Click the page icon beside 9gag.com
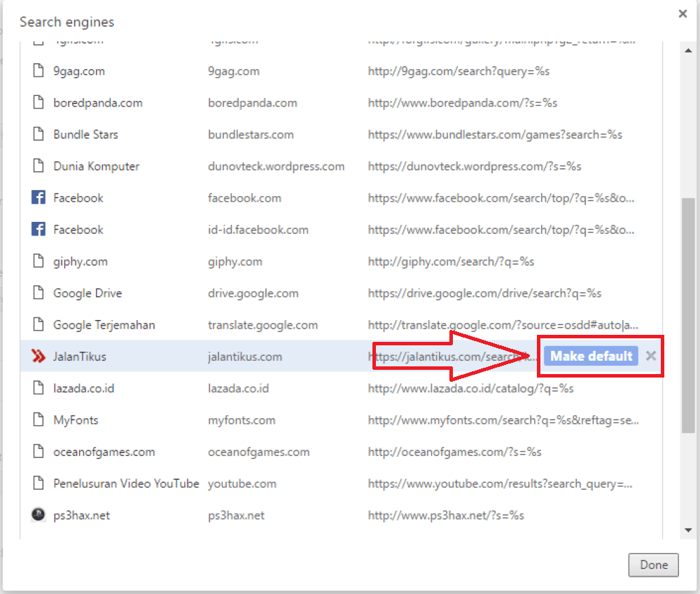Screen dimensions: 700x594 (x=38, y=71)
